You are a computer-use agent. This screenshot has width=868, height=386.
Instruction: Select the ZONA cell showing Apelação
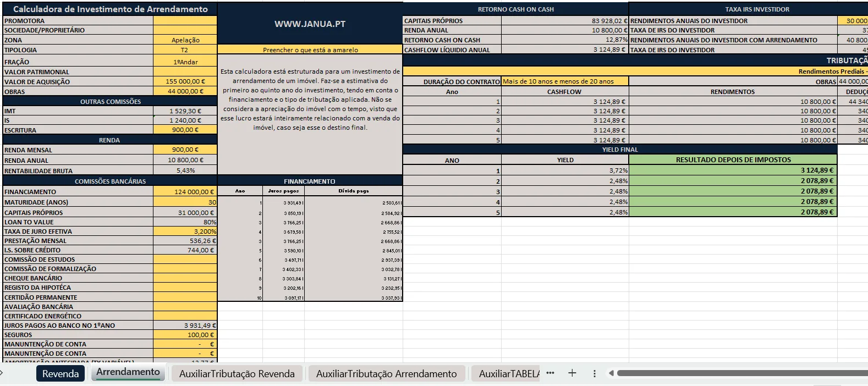click(x=185, y=40)
